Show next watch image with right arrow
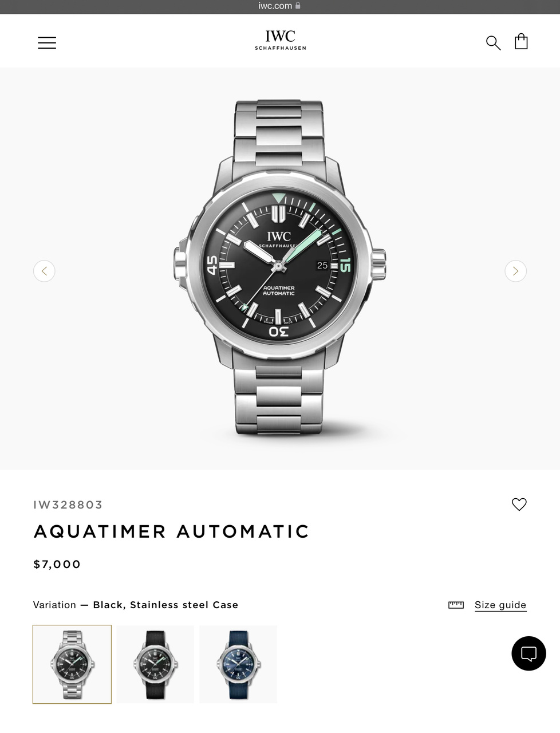 pyautogui.click(x=515, y=271)
